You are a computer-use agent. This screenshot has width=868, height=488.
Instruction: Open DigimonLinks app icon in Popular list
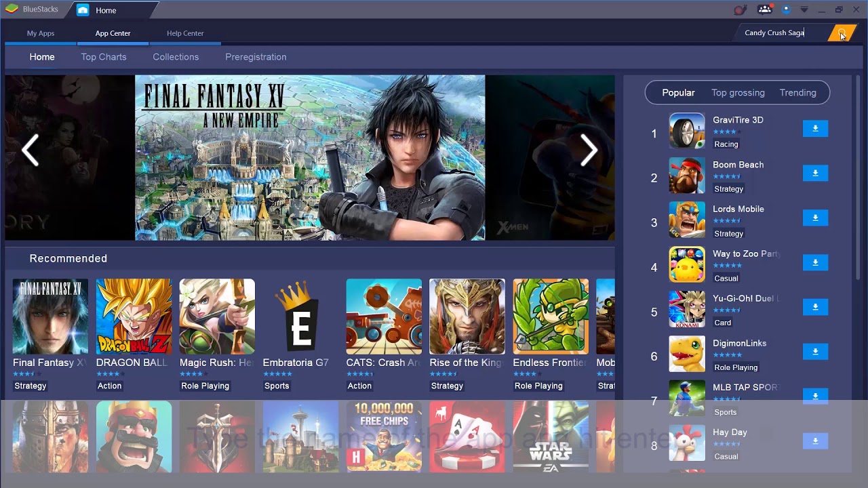point(687,354)
